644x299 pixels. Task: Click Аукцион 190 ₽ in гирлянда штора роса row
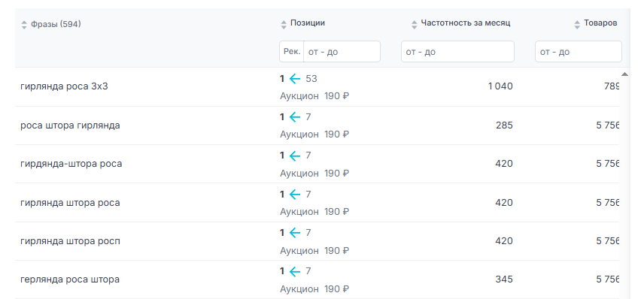pyautogui.click(x=314, y=212)
